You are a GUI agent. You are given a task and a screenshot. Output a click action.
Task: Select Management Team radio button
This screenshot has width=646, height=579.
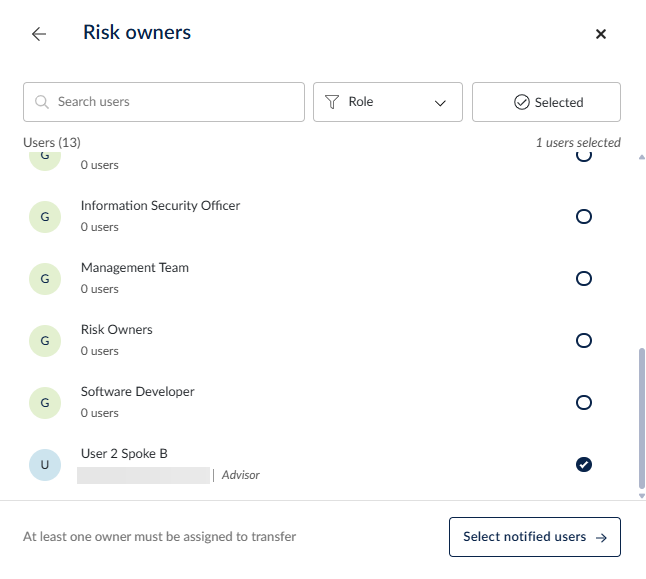pos(584,278)
